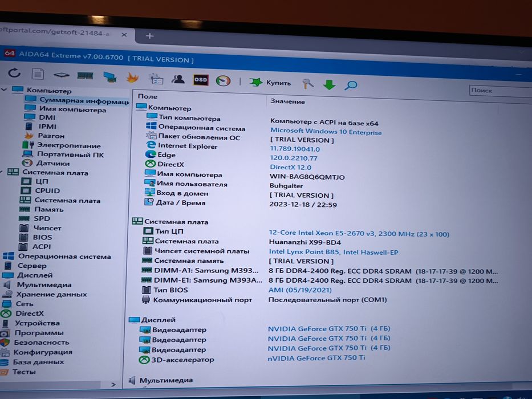Screen dimensions: 532x399
Task: Click the Купить buy button
Action: click(270, 83)
